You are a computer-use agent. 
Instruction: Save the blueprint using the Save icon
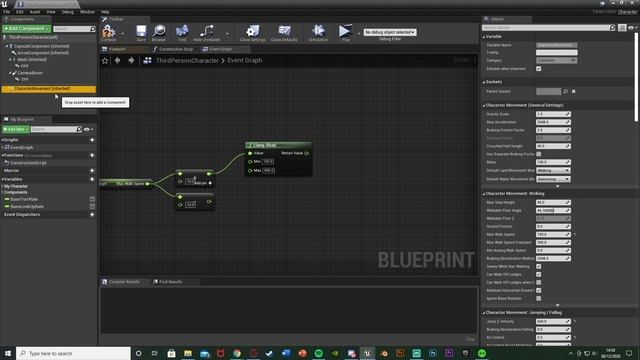141,33
